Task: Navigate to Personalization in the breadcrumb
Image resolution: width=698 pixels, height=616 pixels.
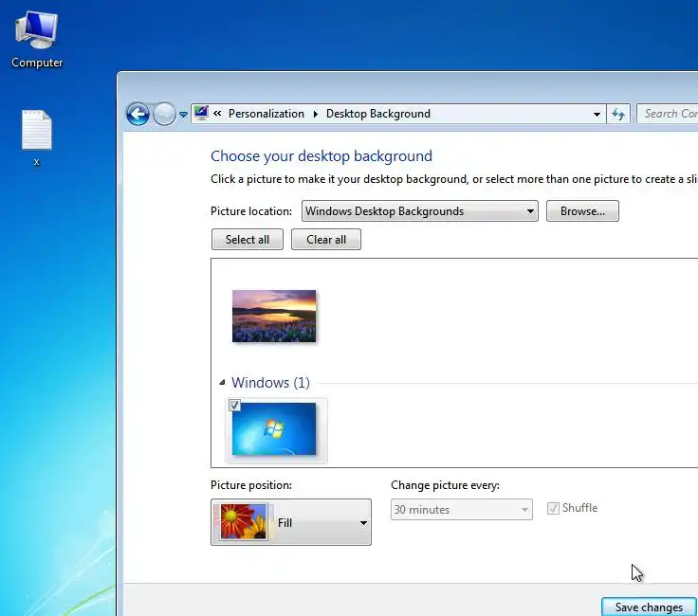Action: 266,114
